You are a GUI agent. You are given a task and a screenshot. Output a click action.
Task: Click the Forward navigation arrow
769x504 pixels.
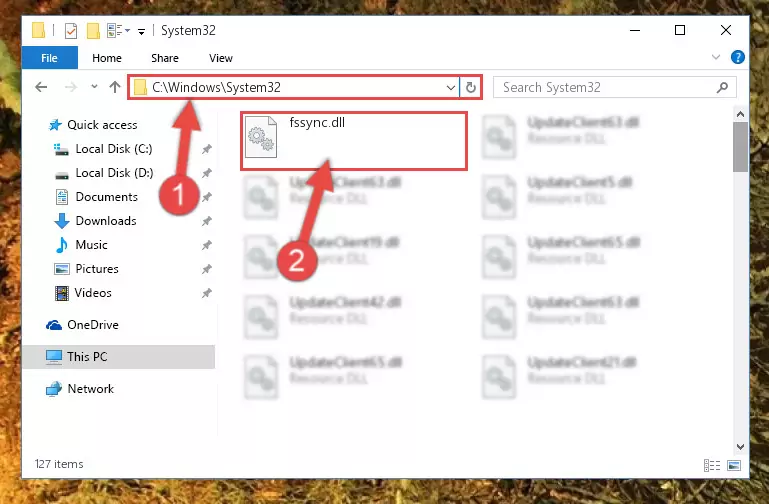click(71, 87)
